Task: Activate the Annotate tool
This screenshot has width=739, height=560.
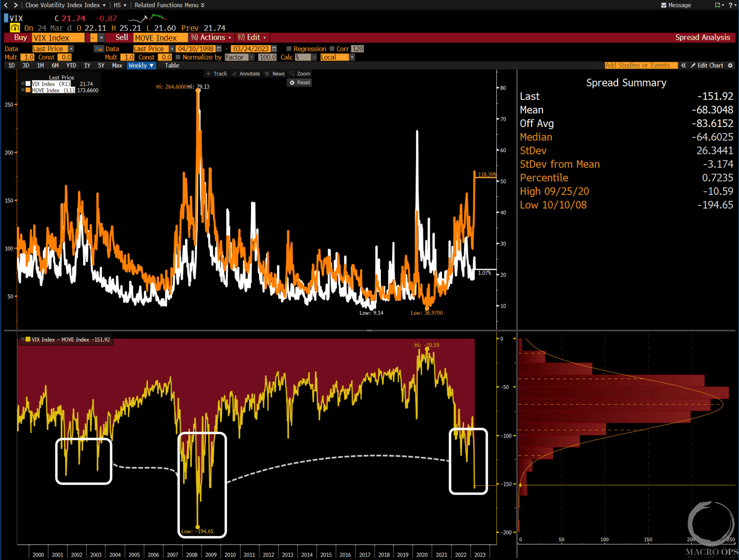Action: [246, 74]
